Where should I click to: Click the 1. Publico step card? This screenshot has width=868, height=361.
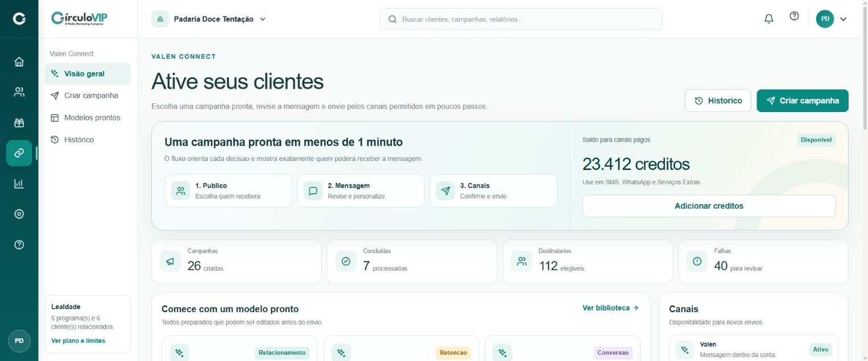pos(228,191)
